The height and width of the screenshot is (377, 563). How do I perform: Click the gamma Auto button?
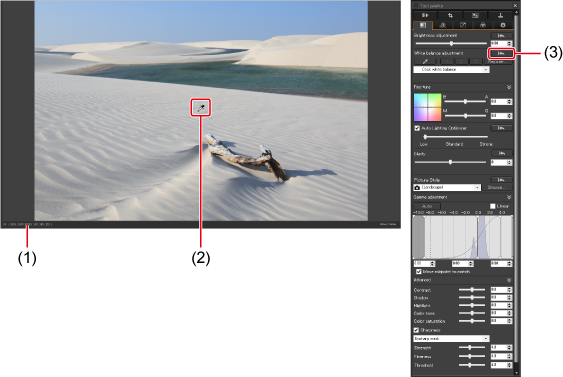[427, 206]
